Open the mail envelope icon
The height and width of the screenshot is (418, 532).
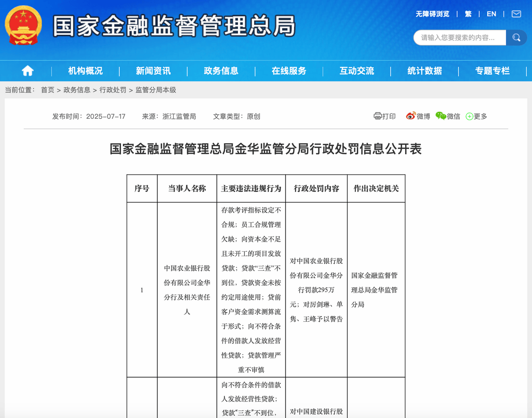[516, 14]
